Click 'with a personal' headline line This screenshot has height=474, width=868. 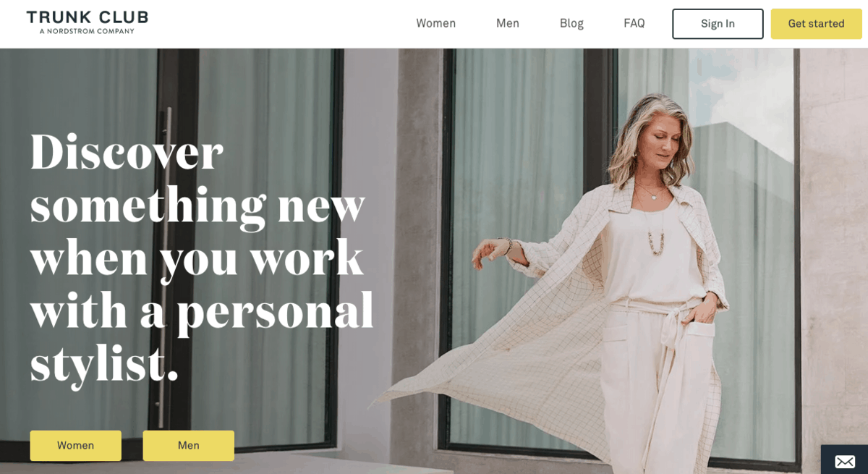202,310
